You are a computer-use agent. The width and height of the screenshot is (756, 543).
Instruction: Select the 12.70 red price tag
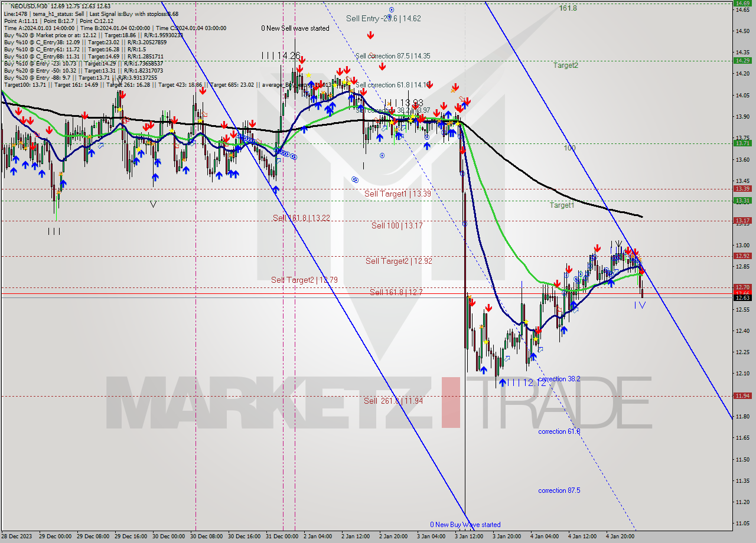tap(742, 287)
